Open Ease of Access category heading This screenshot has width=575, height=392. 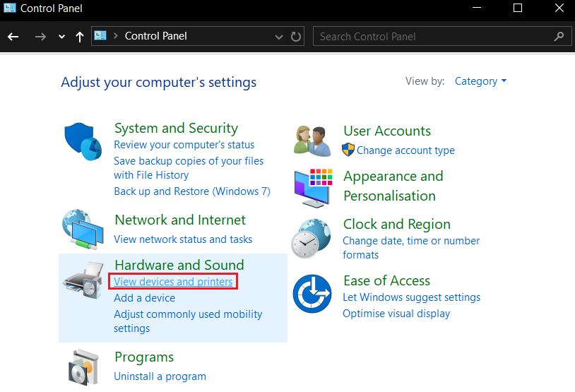coord(386,280)
